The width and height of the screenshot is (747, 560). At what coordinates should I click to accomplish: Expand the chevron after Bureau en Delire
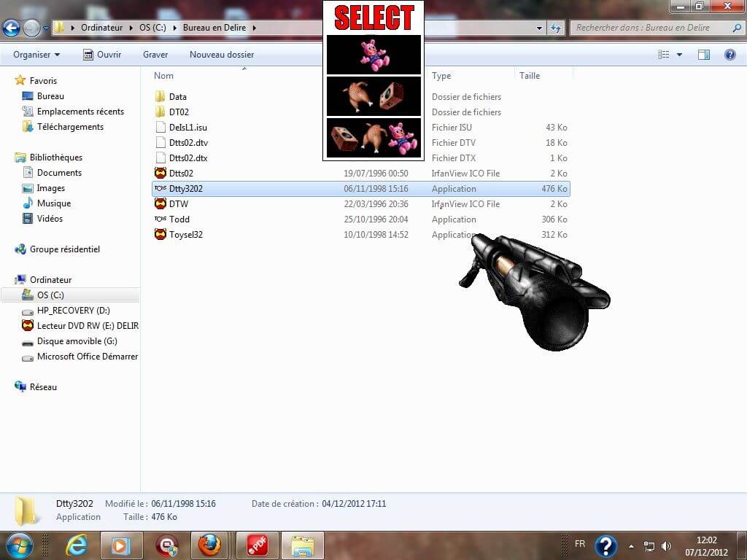pyautogui.click(x=255, y=28)
